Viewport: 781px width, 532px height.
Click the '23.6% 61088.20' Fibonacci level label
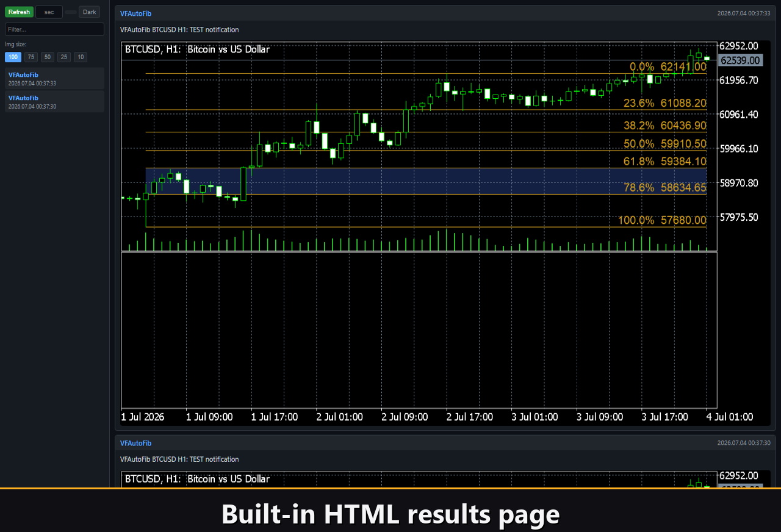click(665, 103)
